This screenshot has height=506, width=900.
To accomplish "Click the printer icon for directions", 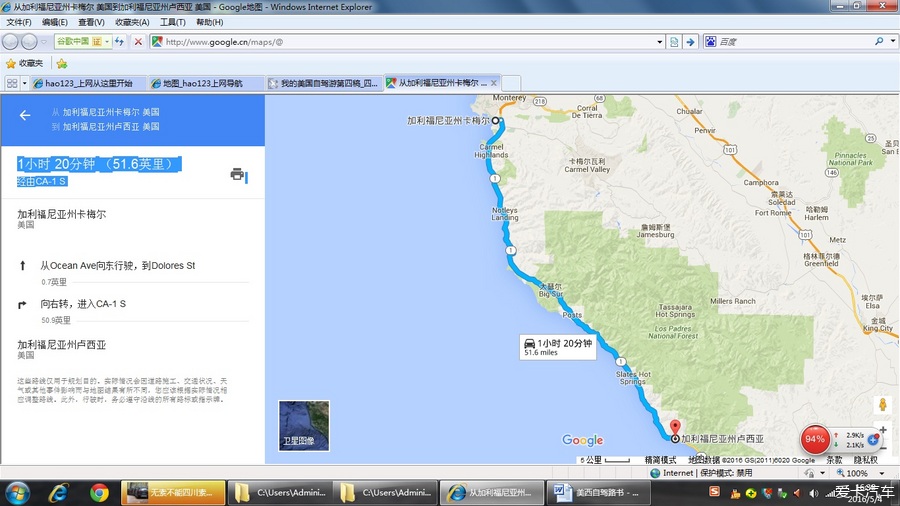I will [x=237, y=174].
